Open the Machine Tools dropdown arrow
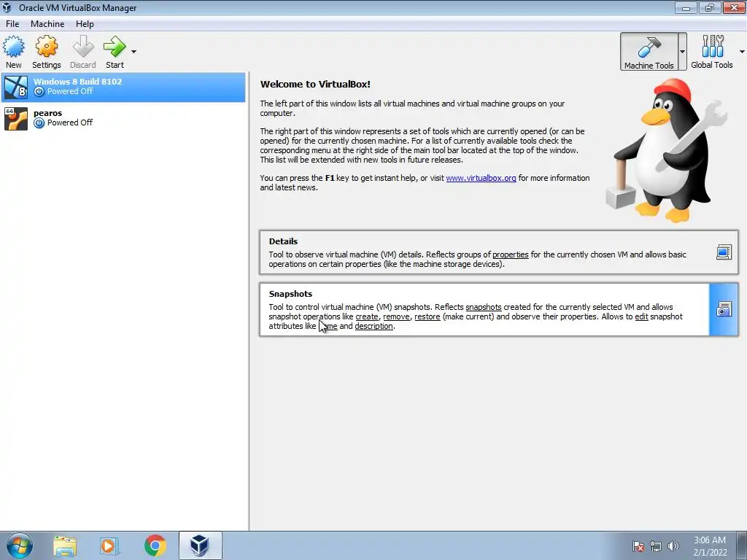Viewport: 747px width, 560px height. click(x=682, y=52)
